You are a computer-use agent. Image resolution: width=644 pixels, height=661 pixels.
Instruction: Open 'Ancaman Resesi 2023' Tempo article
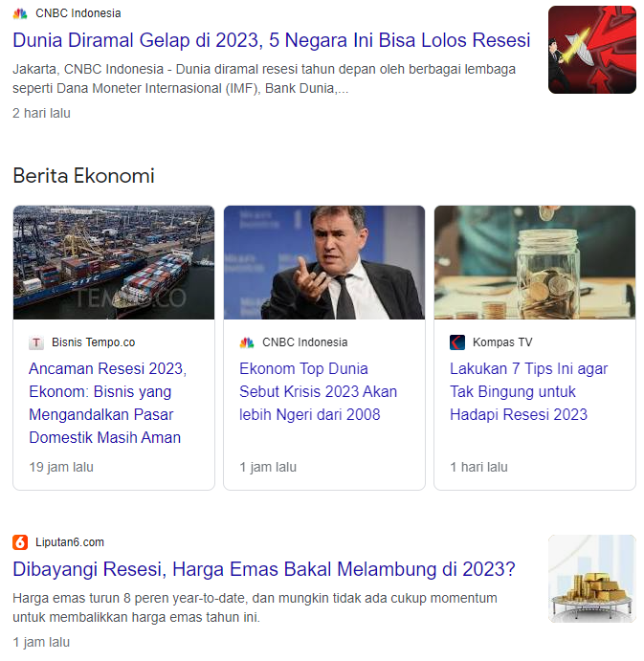[x=107, y=403]
